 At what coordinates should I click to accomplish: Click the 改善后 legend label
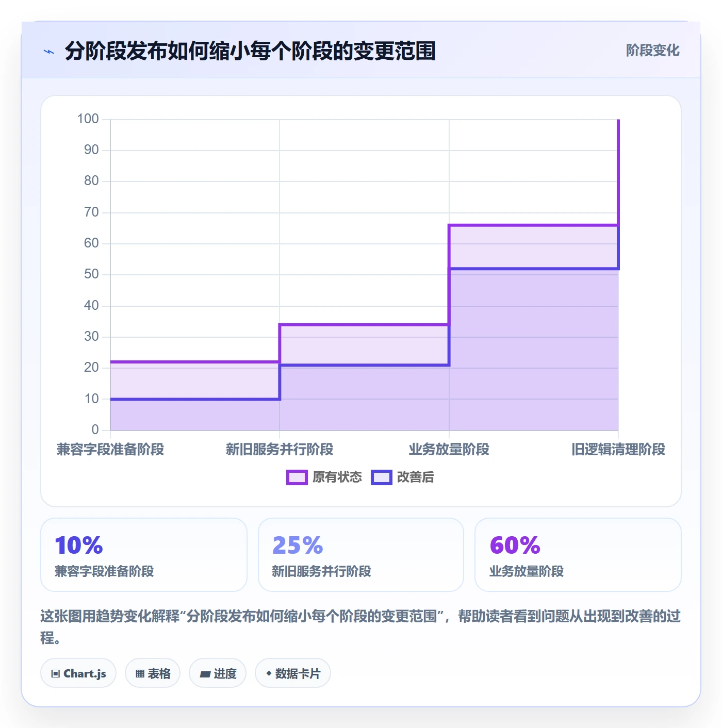click(416, 477)
